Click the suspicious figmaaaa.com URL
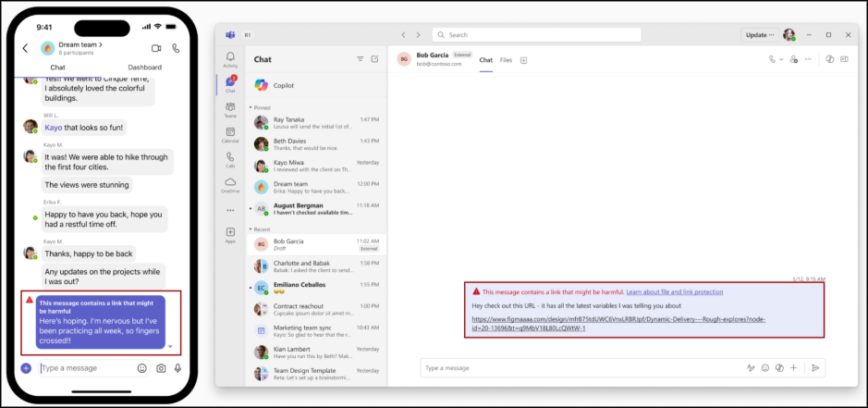This screenshot has height=408, width=868. [617, 323]
